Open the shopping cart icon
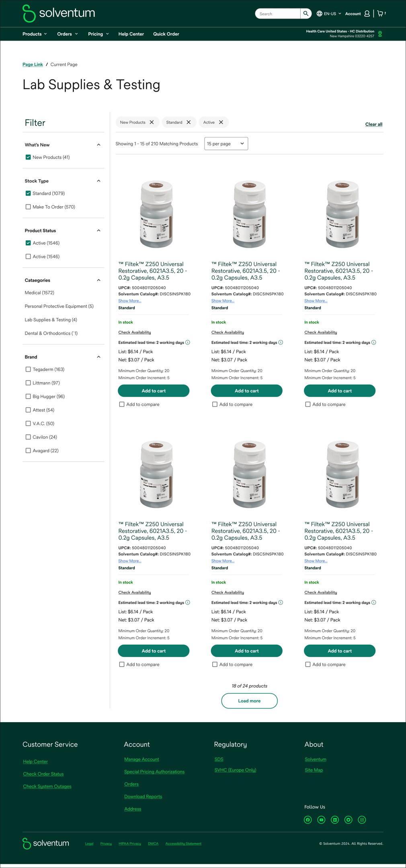This screenshot has width=406, height=868. (x=380, y=14)
